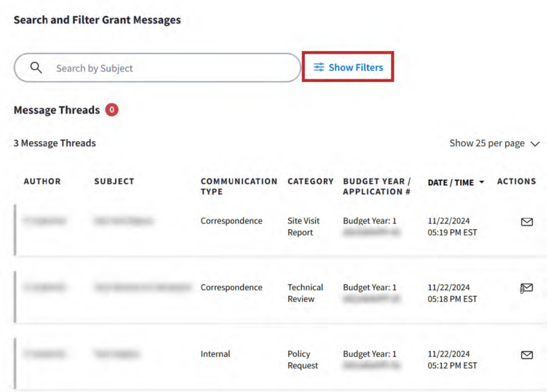
Task: Open envelope icon for Policy Request thread
Action: [x=527, y=355]
